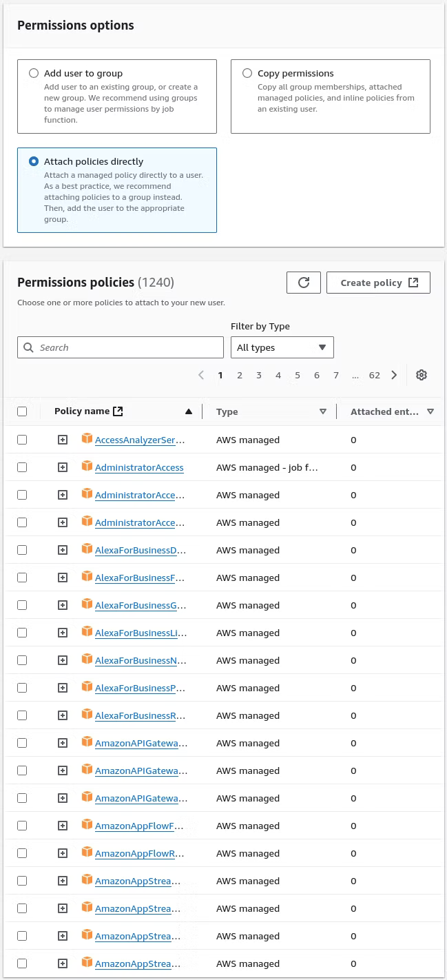Screen dimensions: 447x980
Task: Expand AlexaForBusinessP... policy details
Action: coord(63,688)
